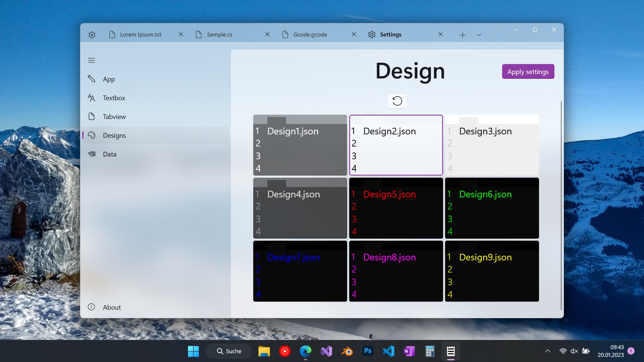The image size is (644, 362).
Task: Open the About page
Action: pos(112,307)
